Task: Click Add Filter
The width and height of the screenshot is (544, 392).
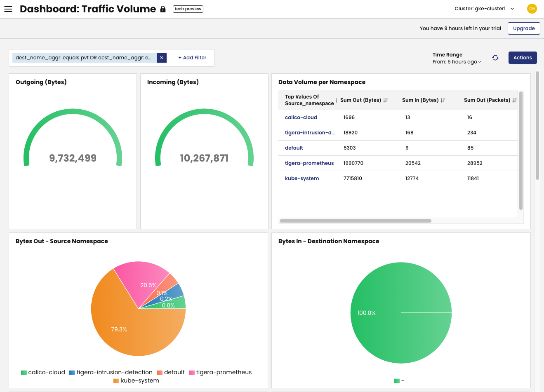Action: (192, 58)
